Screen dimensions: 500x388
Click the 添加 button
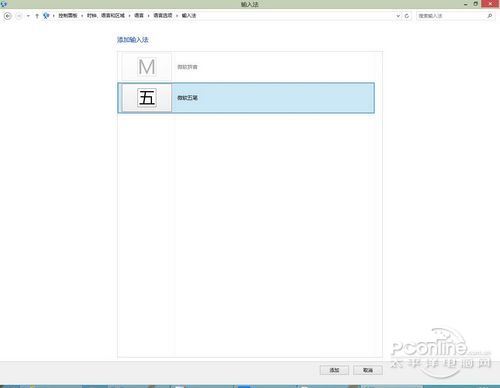pos(334,370)
